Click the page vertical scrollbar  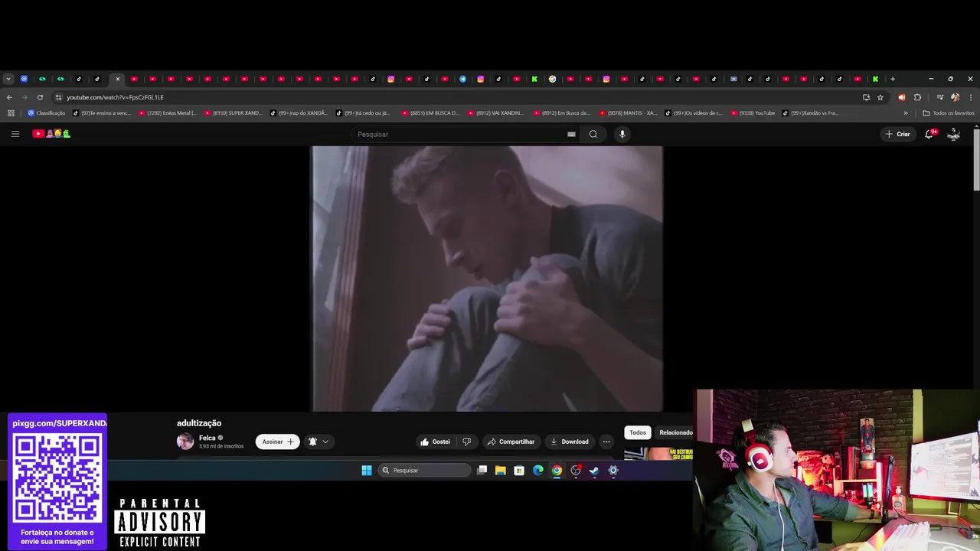[x=976, y=161]
